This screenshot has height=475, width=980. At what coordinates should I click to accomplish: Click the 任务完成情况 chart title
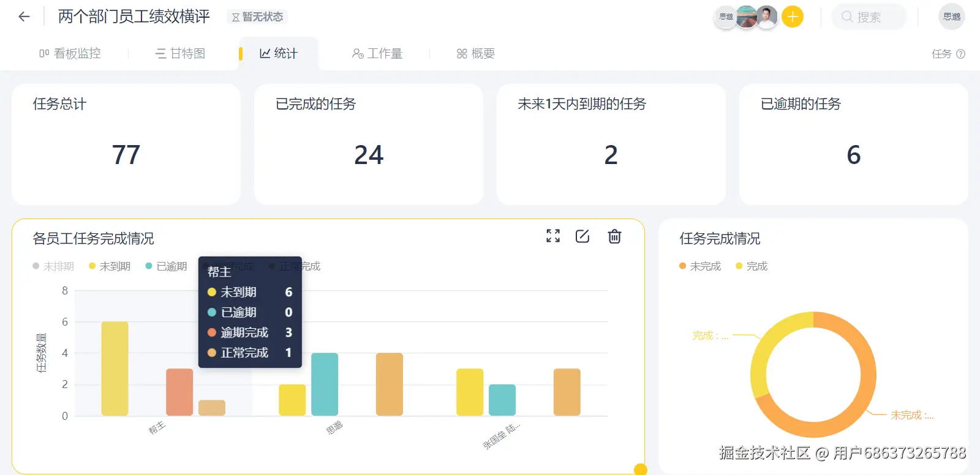(720, 238)
